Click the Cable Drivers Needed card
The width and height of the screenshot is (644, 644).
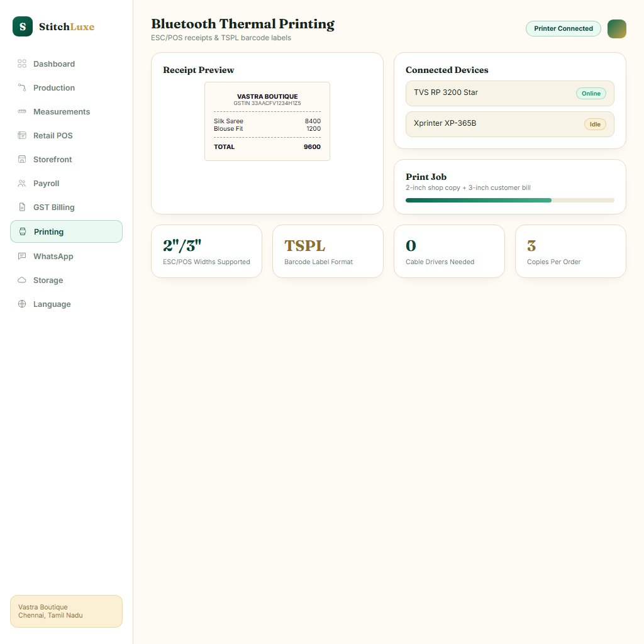coord(449,252)
